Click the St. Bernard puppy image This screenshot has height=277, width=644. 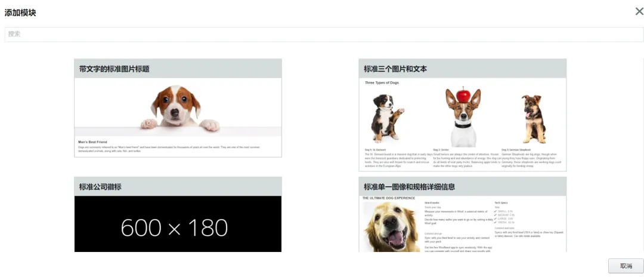[x=387, y=118]
